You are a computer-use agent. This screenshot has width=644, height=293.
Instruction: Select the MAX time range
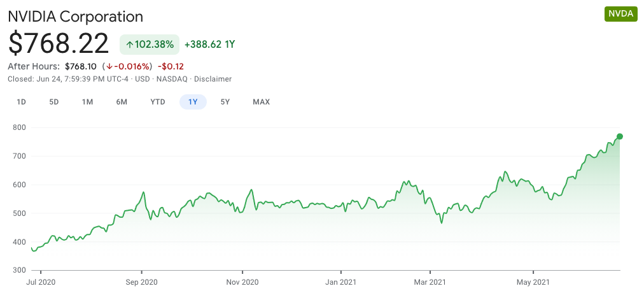(261, 102)
